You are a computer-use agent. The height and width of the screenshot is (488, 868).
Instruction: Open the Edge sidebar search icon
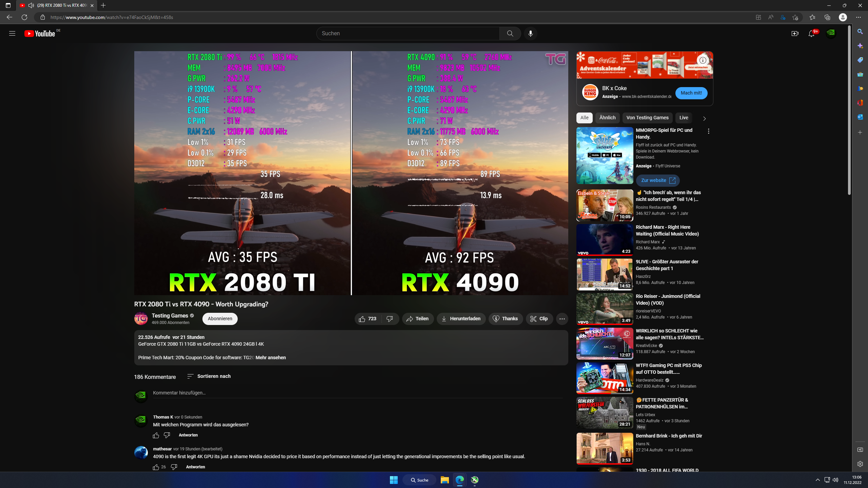[860, 32]
